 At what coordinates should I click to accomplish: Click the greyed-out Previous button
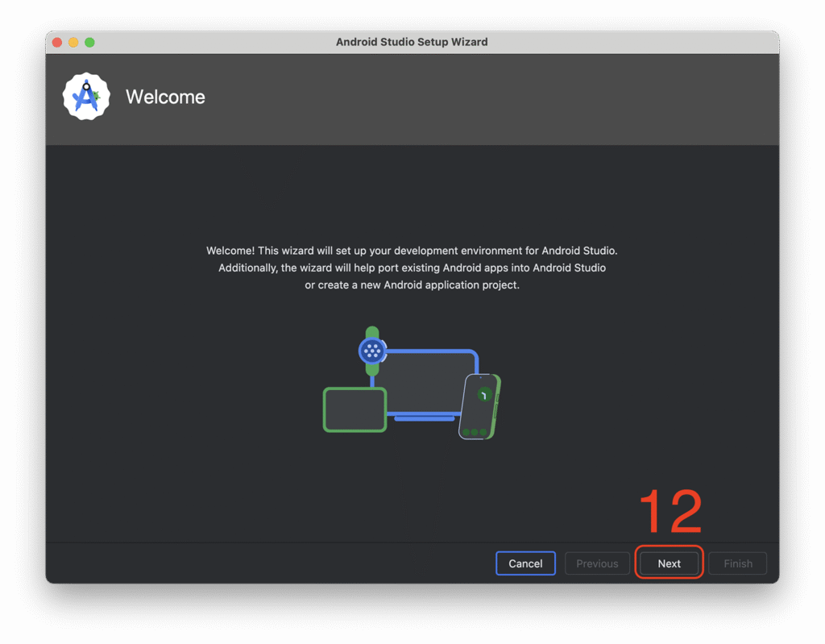pyautogui.click(x=597, y=563)
